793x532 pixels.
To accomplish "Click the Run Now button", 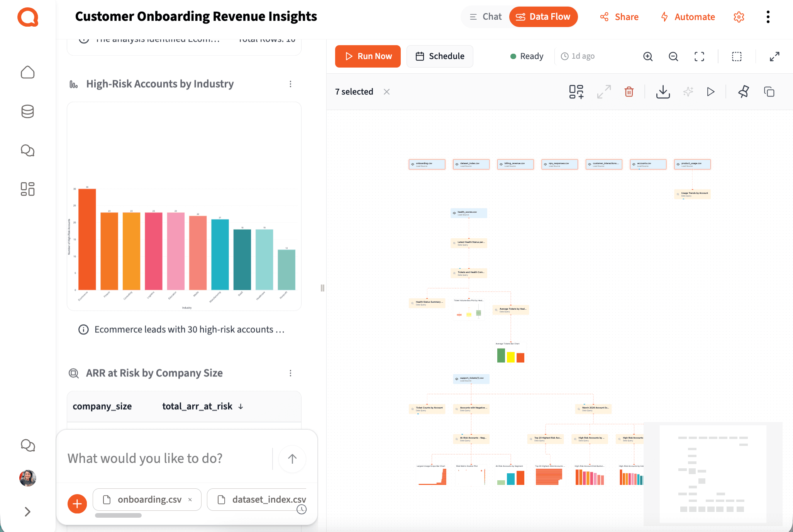I will pyautogui.click(x=368, y=56).
